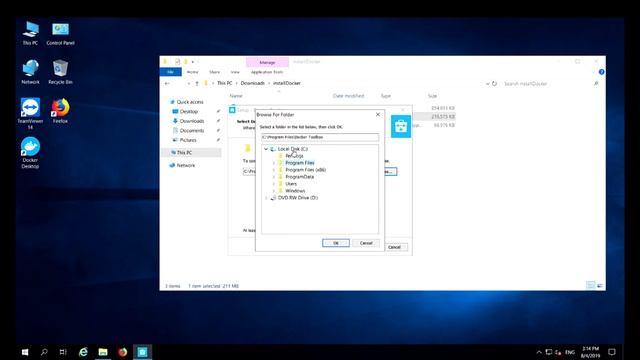Open the File tab in Explorer ribbon
Image resolution: width=640 pixels, height=360 pixels.
coord(171,72)
